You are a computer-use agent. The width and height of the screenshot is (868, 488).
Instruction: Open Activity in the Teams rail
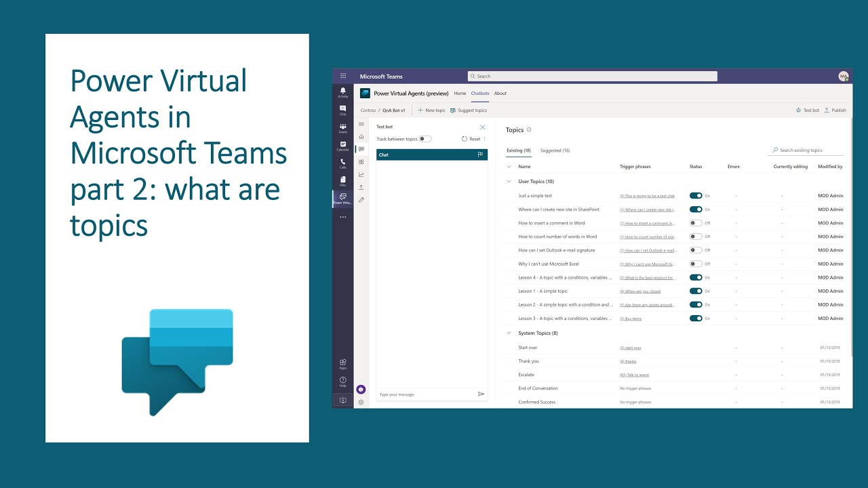343,91
